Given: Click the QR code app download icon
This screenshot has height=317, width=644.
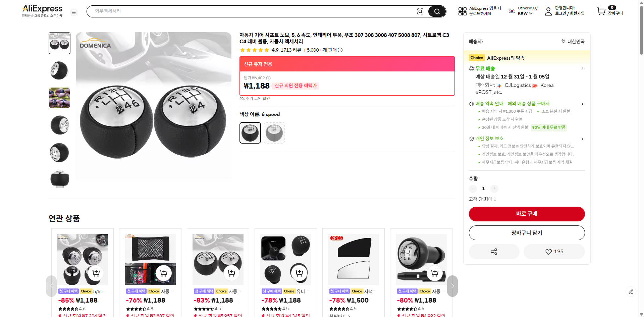Looking at the screenshot, I should (462, 11).
